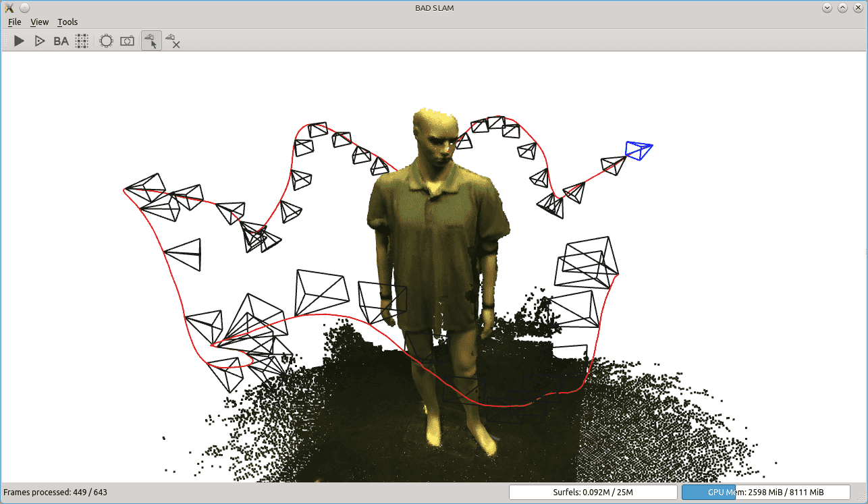The width and height of the screenshot is (868, 504).
Task: Click the dotted grid surfel icon
Action: coord(82,41)
